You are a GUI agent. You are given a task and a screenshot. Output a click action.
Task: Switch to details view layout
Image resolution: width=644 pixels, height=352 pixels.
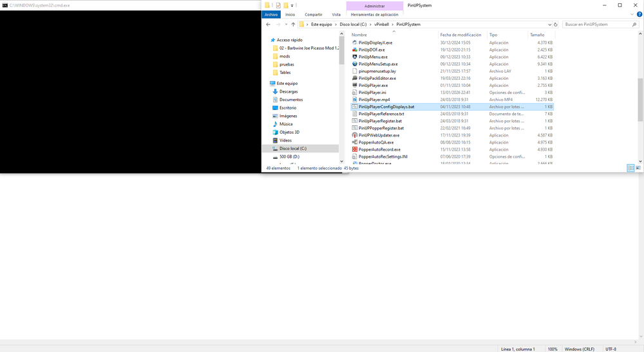[x=630, y=168]
